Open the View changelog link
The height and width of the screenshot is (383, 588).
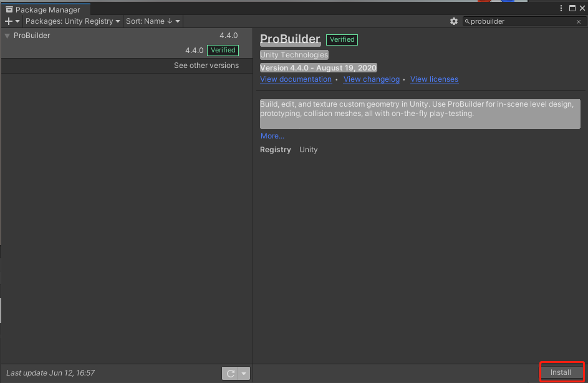click(x=372, y=79)
